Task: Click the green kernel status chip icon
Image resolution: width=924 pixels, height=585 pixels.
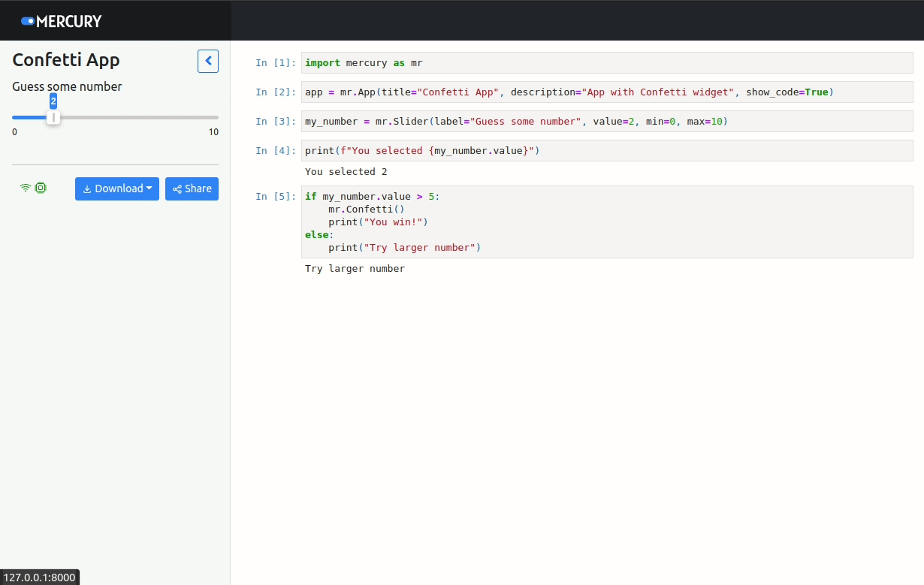Action: pos(41,188)
